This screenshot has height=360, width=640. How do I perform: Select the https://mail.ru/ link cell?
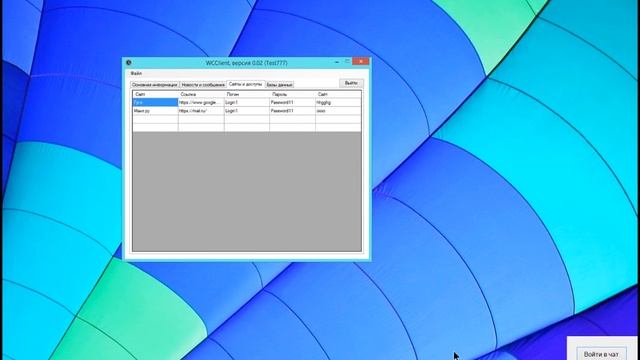pyautogui.click(x=201, y=111)
